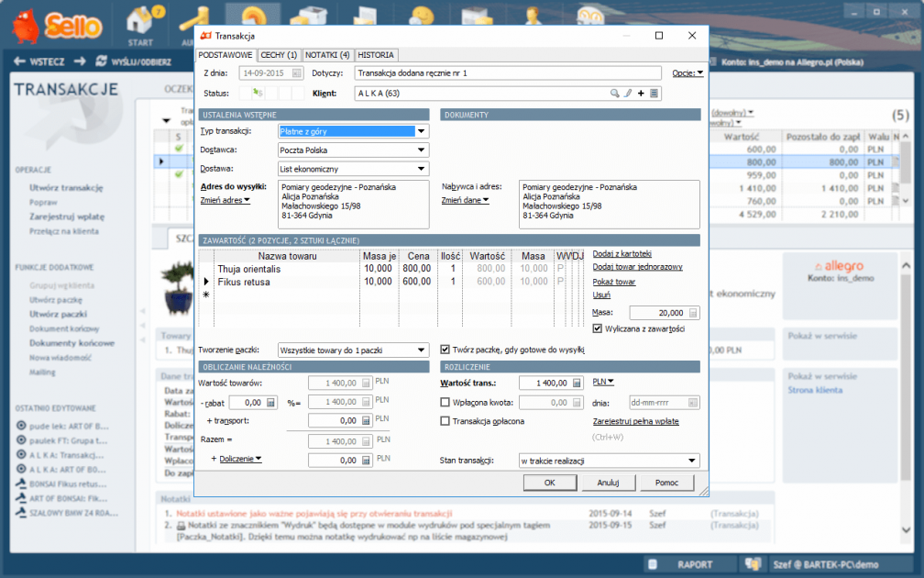Viewport: 924px width, 578px height.
Task: Open the HISTORIA tab
Action: (376, 55)
